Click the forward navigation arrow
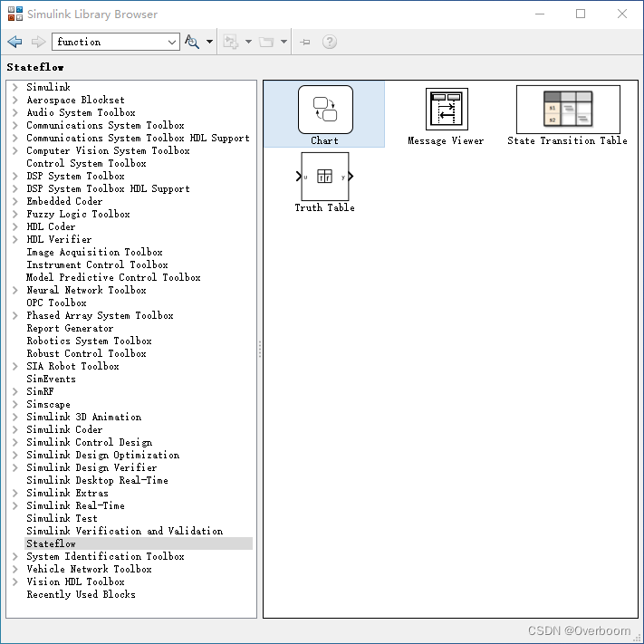This screenshot has height=644, width=644. click(x=38, y=42)
